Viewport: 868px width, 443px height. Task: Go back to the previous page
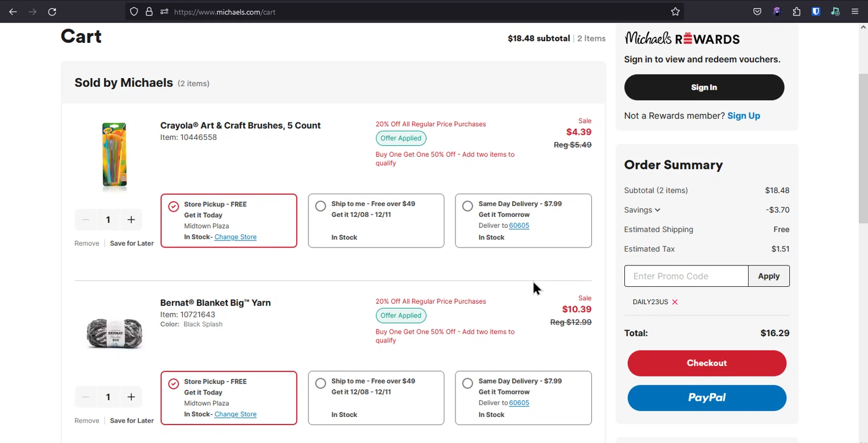[x=13, y=12]
